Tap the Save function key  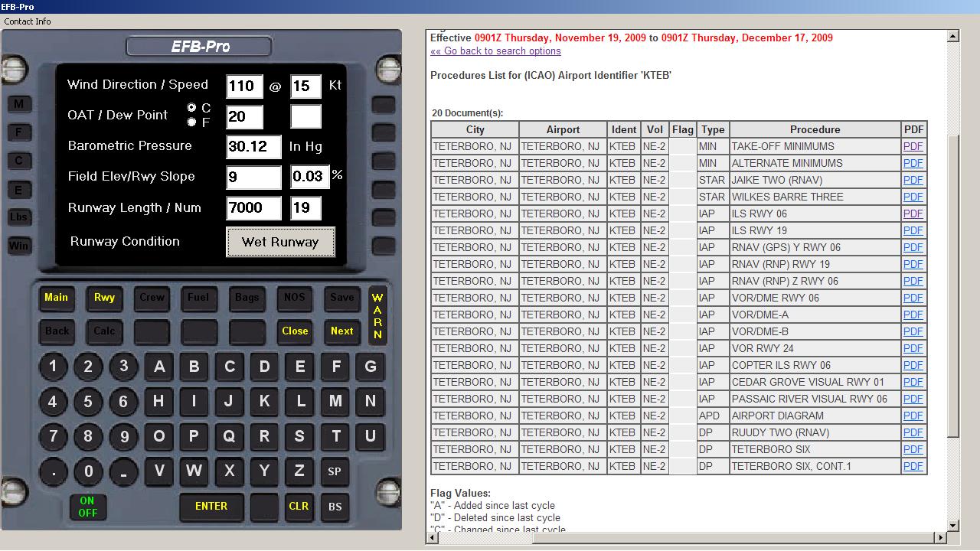pos(341,298)
